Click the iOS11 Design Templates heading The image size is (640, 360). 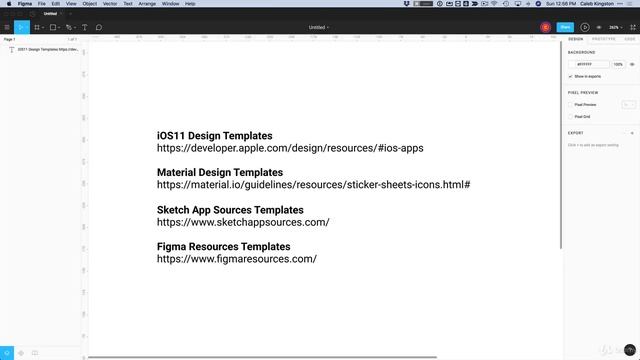click(215, 136)
